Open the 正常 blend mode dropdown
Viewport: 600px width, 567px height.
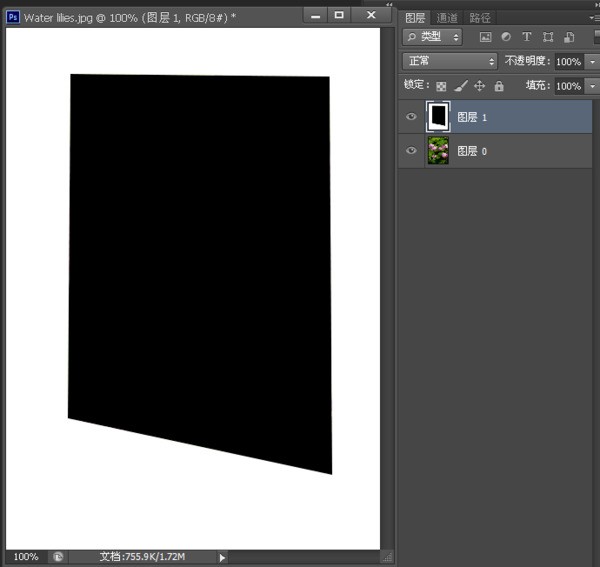450,61
